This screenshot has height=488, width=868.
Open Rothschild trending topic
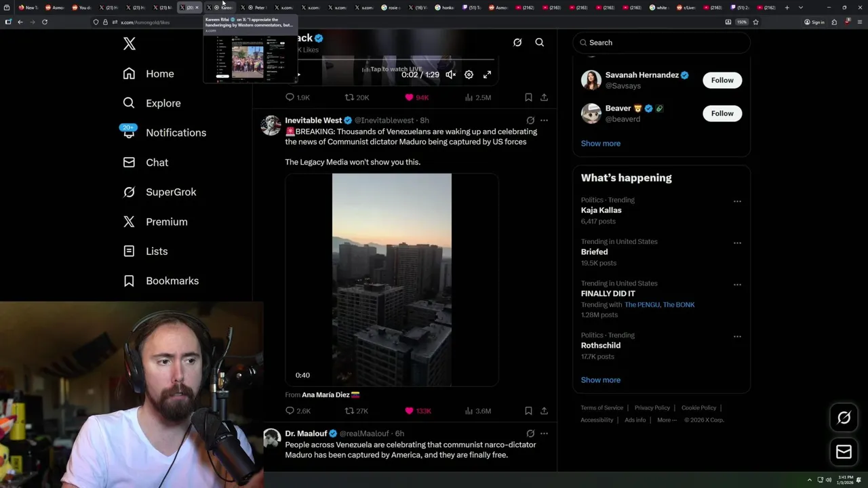pos(601,346)
